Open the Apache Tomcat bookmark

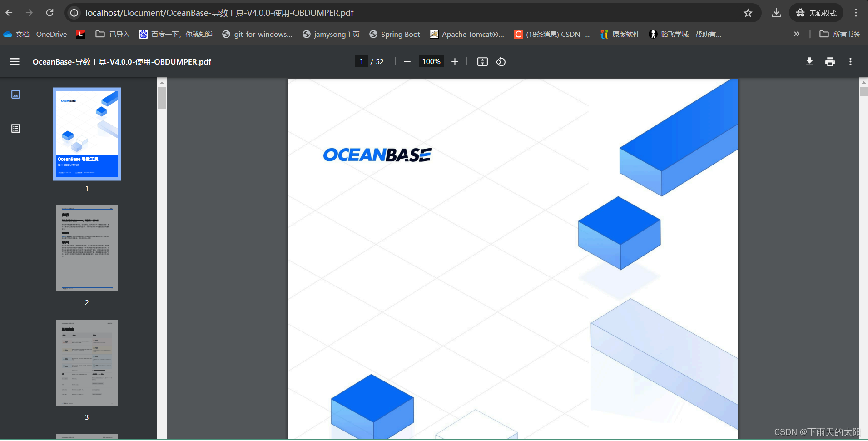pyautogui.click(x=467, y=34)
